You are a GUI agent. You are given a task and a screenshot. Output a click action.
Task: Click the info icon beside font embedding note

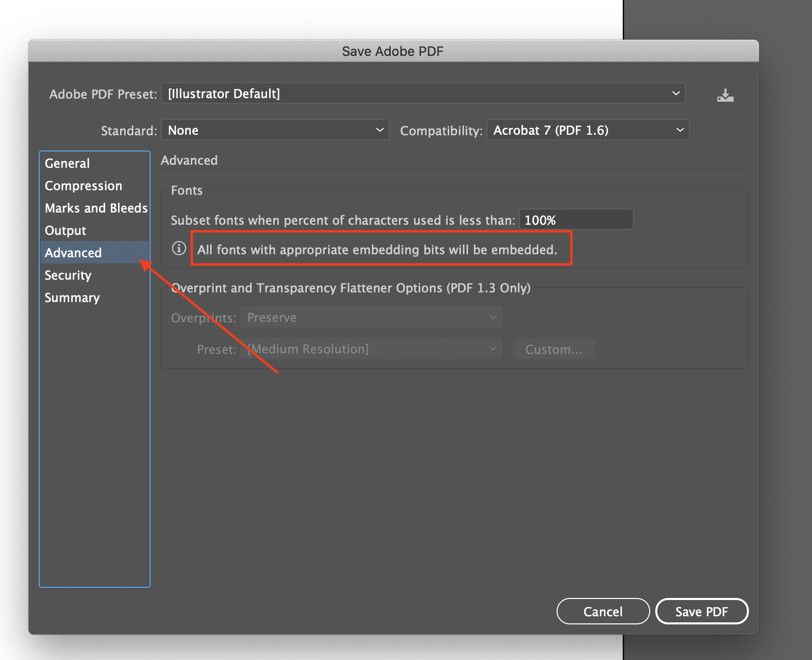[x=179, y=248]
